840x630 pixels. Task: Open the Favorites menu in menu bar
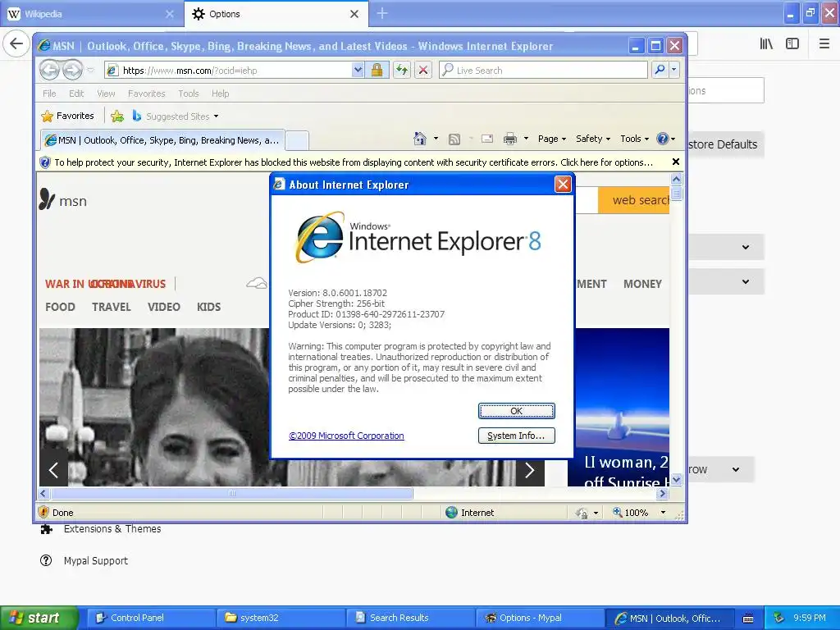[x=146, y=94]
